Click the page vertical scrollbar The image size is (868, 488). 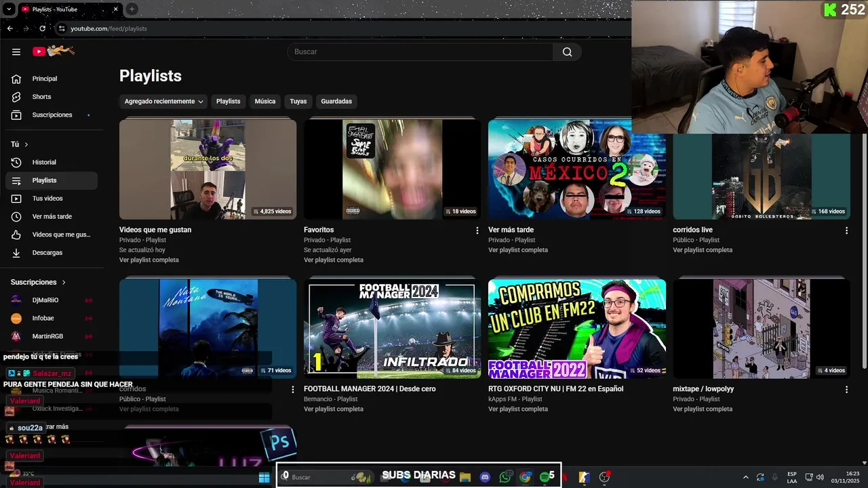tap(864, 251)
